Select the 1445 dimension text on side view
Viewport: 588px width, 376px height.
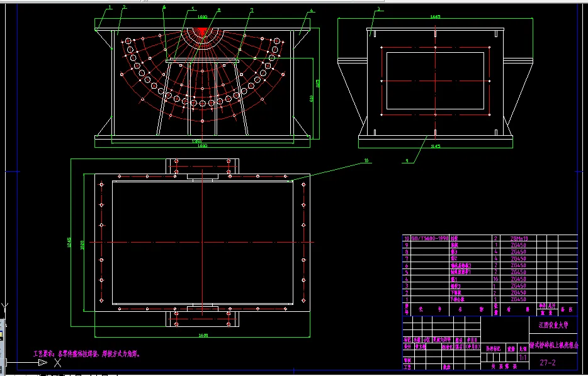coord(436,16)
